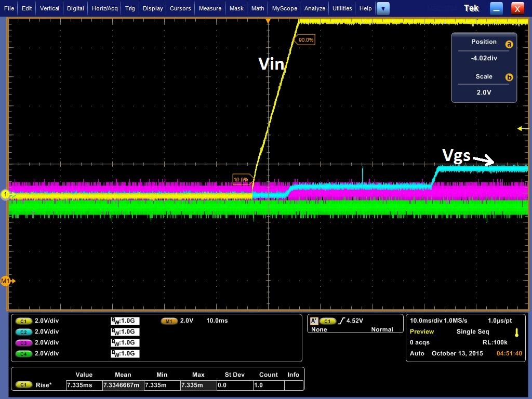Open the Help menu
The image size is (532, 399).
(365, 8)
